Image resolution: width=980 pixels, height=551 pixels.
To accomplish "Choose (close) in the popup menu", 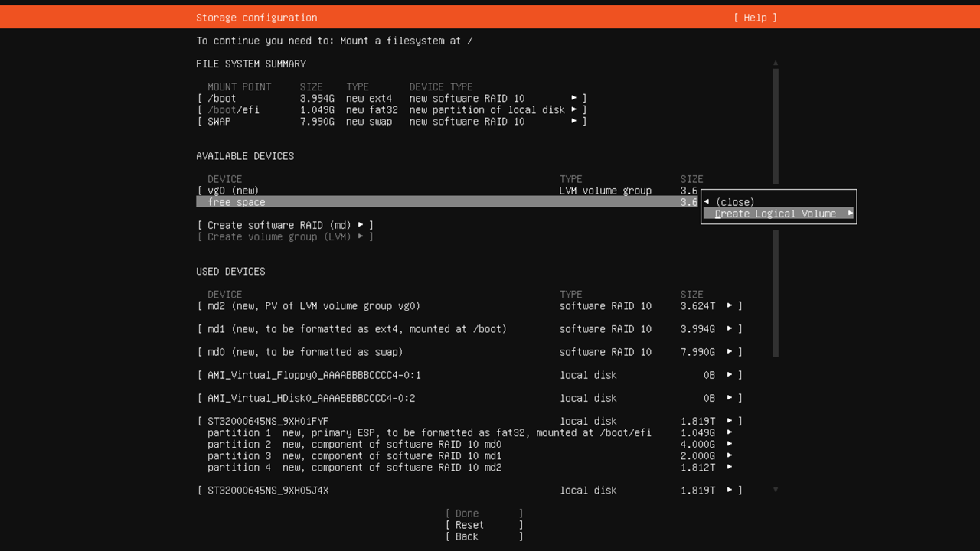I will [x=734, y=202].
